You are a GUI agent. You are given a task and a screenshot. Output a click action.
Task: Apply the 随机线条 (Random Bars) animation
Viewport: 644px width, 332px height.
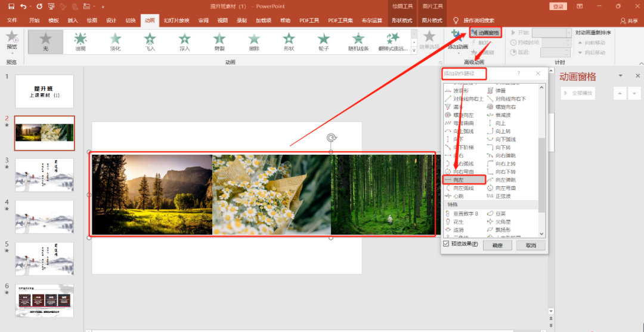(358, 42)
